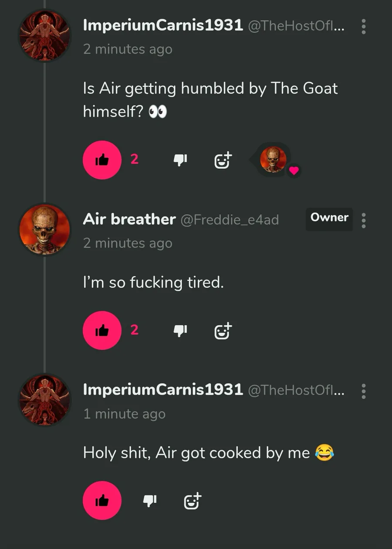
Task: Open options menu for Air breather's comment
Action: (364, 221)
